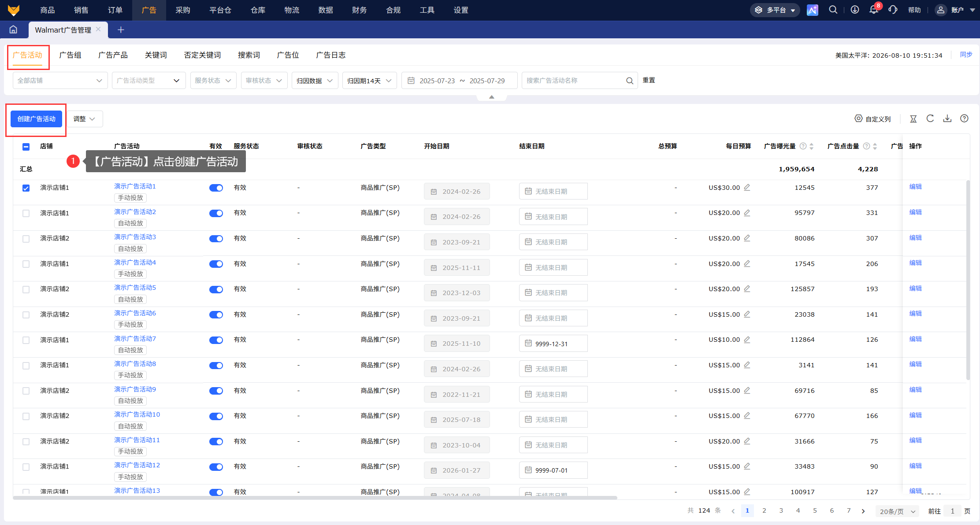Switch to the 搜索词 tab
This screenshot has height=525, width=980.
pyautogui.click(x=249, y=55)
